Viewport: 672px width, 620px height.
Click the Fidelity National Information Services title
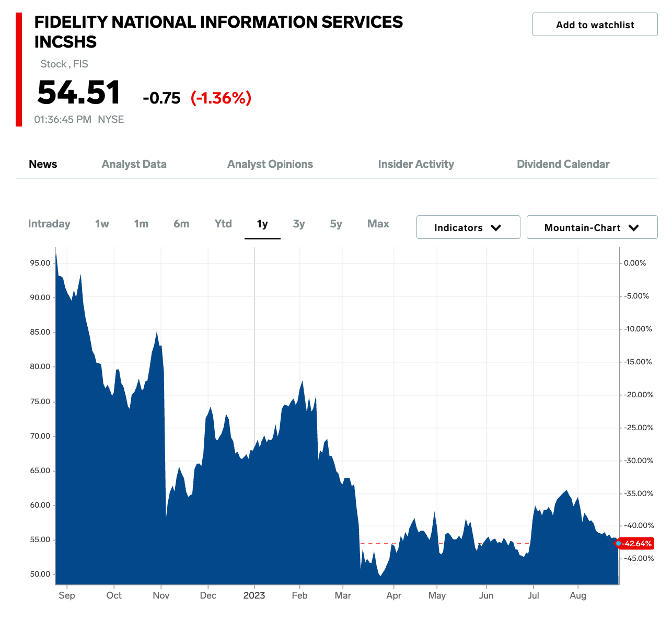218,32
